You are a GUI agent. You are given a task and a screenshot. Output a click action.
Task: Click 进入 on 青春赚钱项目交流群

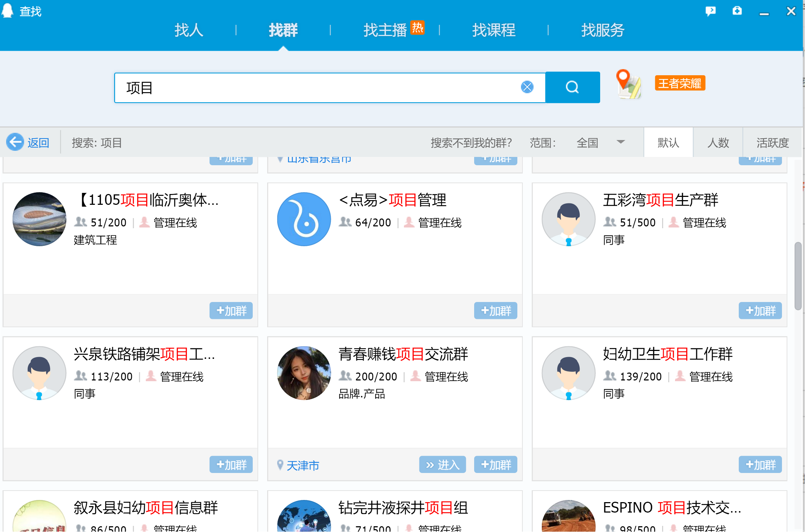(x=442, y=464)
